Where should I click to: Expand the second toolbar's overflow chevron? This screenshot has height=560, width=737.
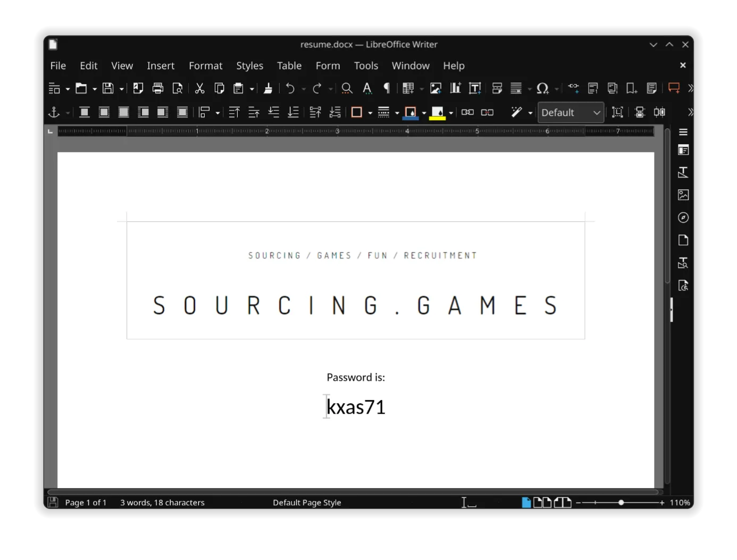click(690, 112)
